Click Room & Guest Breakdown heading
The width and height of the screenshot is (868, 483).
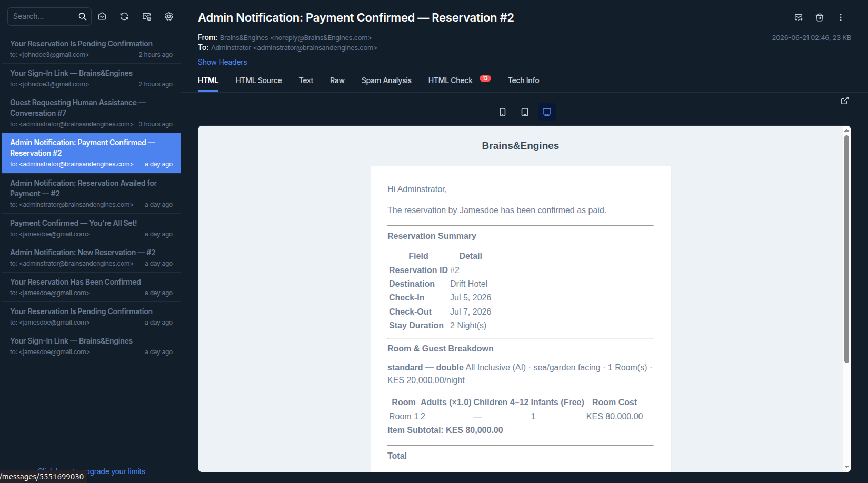click(x=441, y=348)
